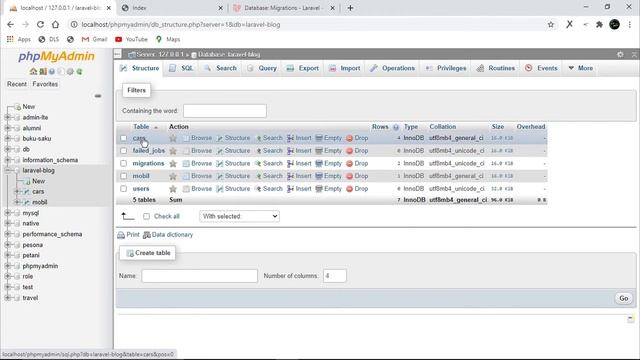This screenshot has width=640, height=360.
Task: Click Go to create table
Action: coord(624,298)
